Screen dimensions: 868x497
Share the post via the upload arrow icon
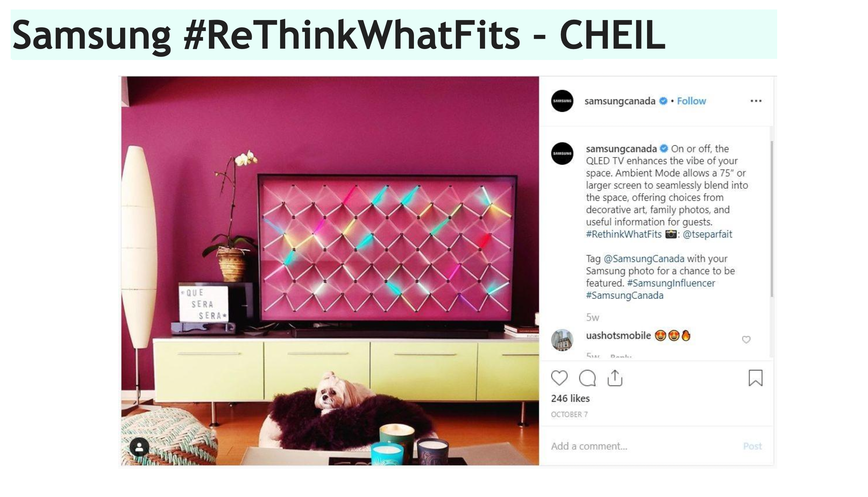(x=615, y=378)
